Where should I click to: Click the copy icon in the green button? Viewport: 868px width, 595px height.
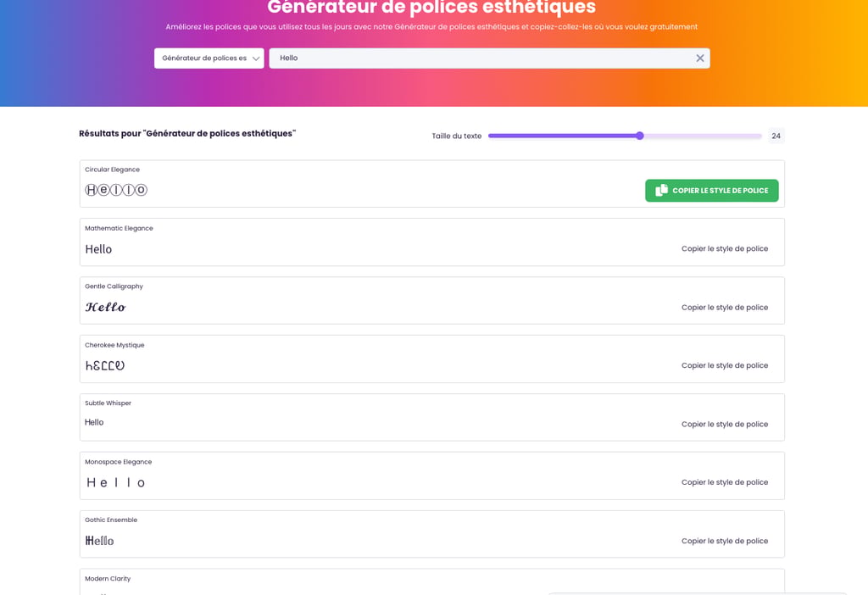tap(662, 191)
